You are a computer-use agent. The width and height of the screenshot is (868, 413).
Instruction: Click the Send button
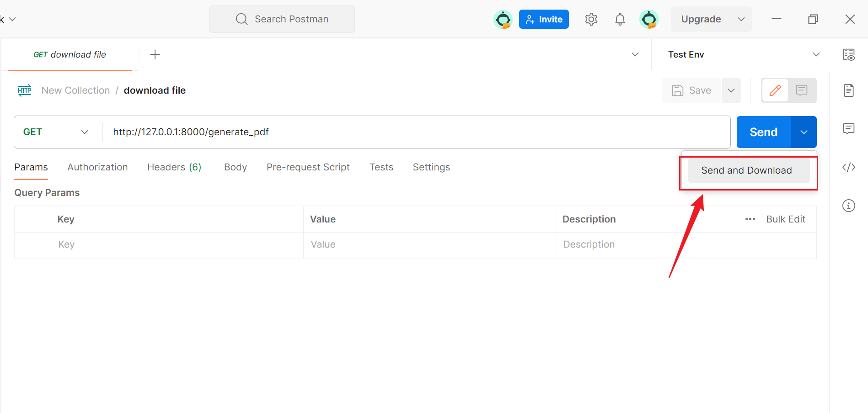(764, 132)
